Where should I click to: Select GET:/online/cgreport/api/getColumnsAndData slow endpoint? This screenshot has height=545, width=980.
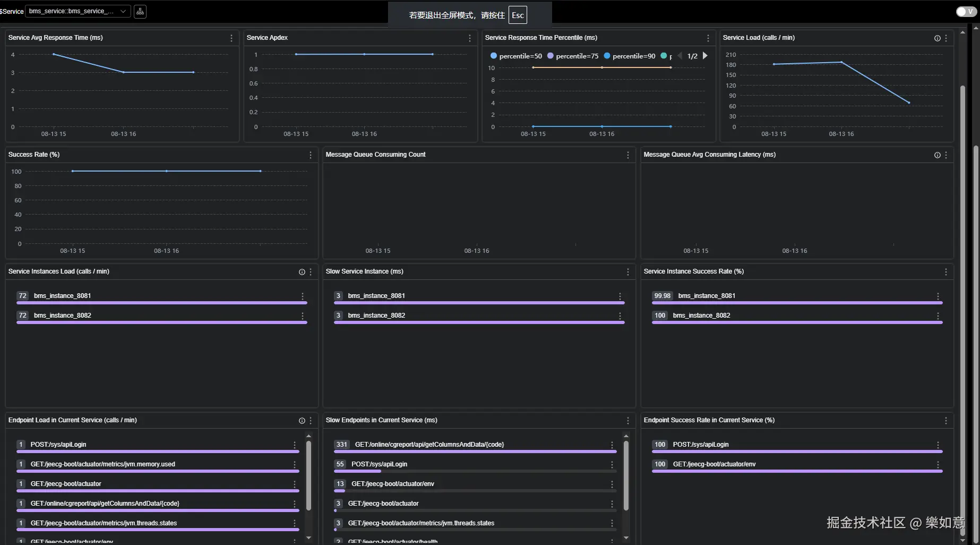[x=429, y=445]
